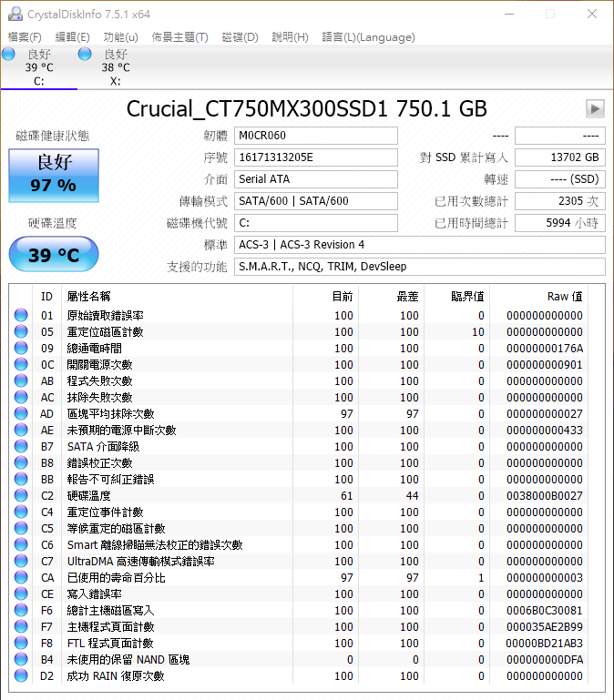Select the C: drive tab
Screen dimensions: 614x700
click(39, 67)
